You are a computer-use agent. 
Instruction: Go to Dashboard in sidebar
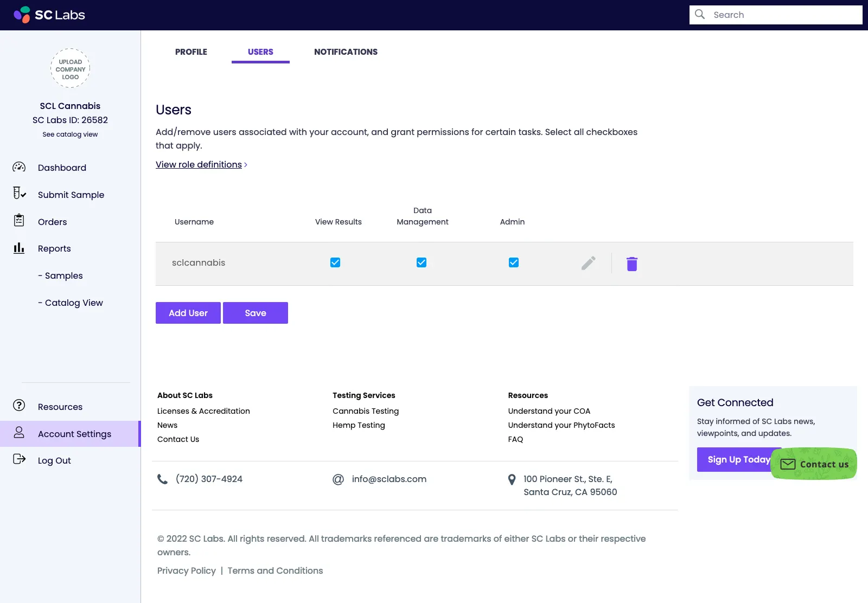pos(62,168)
